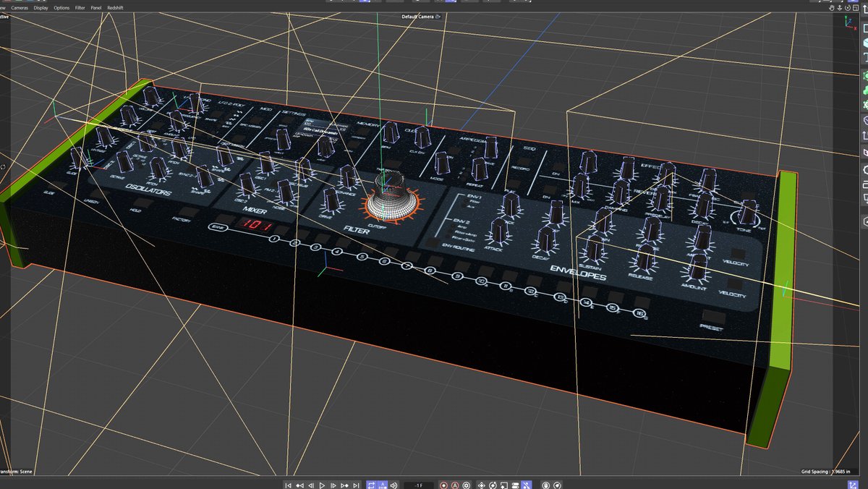Open the keying settings gear icon near the timeline
This screenshot has width=868, height=489.
(x=467, y=485)
